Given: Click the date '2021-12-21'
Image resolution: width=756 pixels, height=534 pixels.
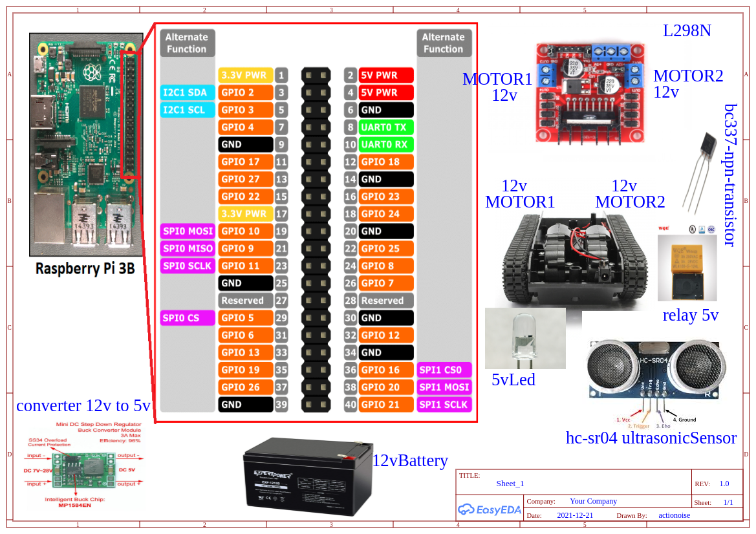Looking at the screenshot, I should (575, 515).
